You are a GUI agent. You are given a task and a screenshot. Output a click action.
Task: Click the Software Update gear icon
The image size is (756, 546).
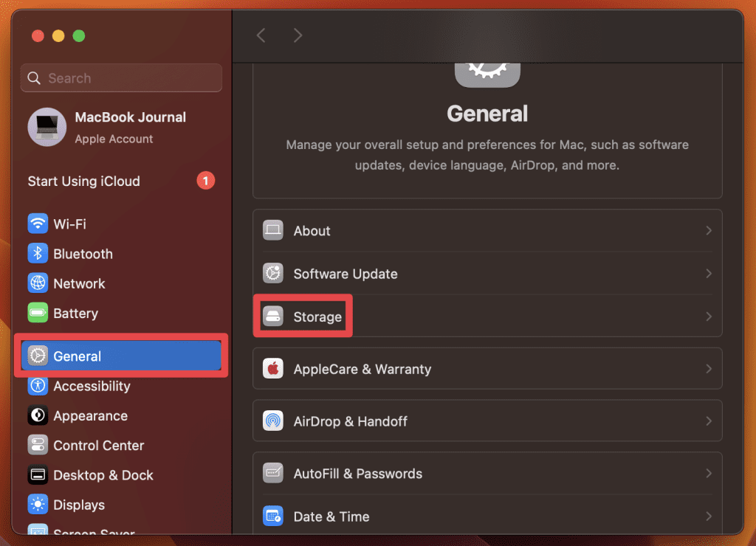pyautogui.click(x=273, y=273)
